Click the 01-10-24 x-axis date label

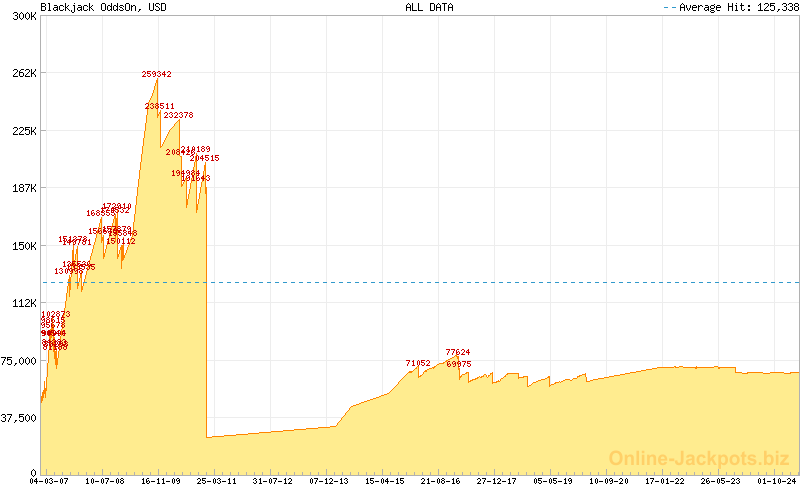coord(776,481)
